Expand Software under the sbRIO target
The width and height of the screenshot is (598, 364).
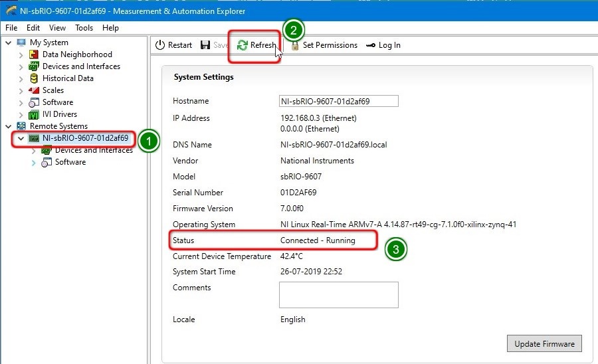pyautogui.click(x=34, y=163)
